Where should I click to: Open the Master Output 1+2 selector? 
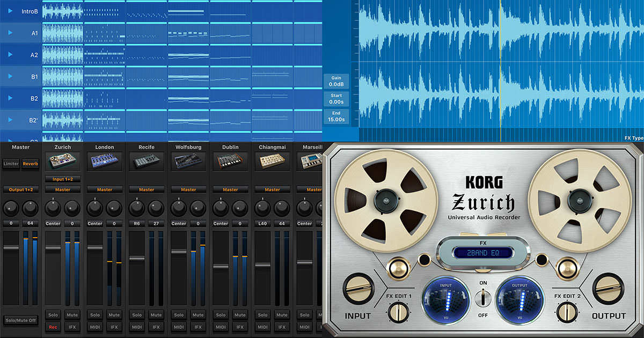click(20, 189)
